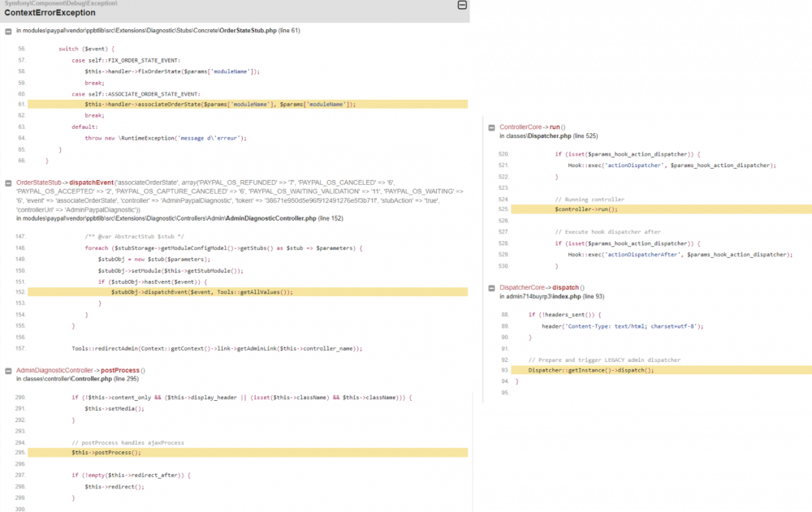812x512 pixels.
Task: Click line 290 content_only condition
Action: [242, 398]
